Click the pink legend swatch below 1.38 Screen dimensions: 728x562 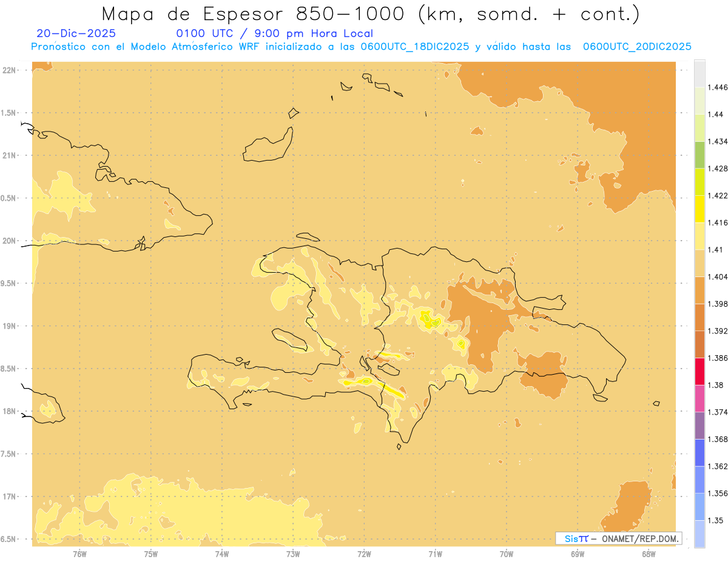(x=699, y=398)
